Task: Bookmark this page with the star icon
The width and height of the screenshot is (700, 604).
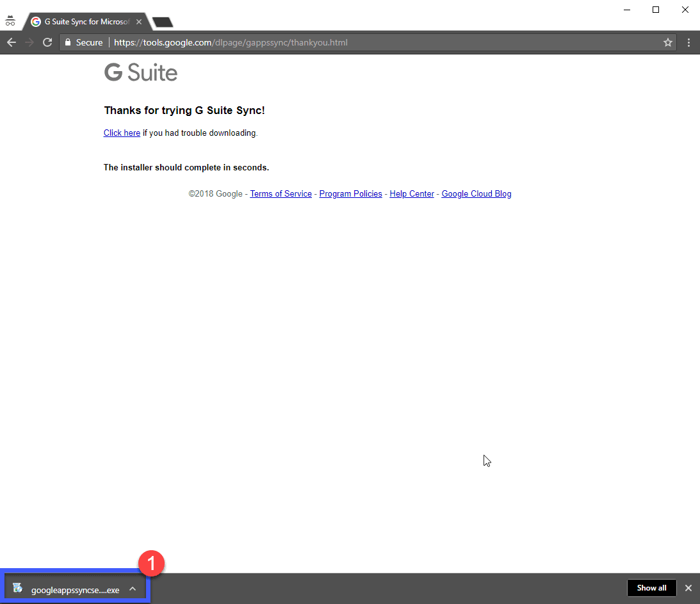Action: [x=668, y=42]
